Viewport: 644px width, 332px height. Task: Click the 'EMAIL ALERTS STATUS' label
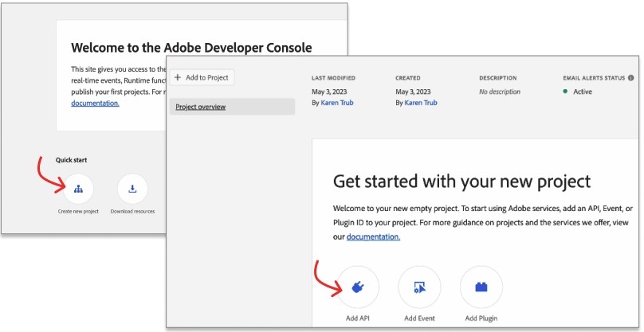point(594,78)
